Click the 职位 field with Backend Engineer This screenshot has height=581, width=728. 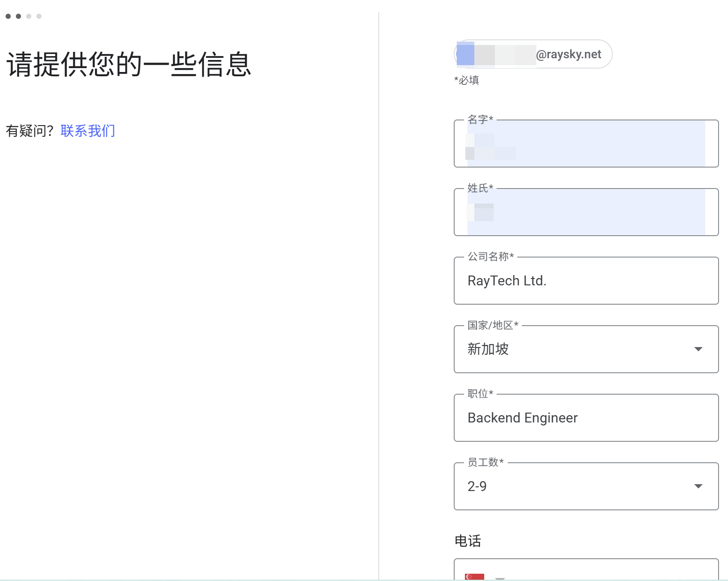click(585, 418)
